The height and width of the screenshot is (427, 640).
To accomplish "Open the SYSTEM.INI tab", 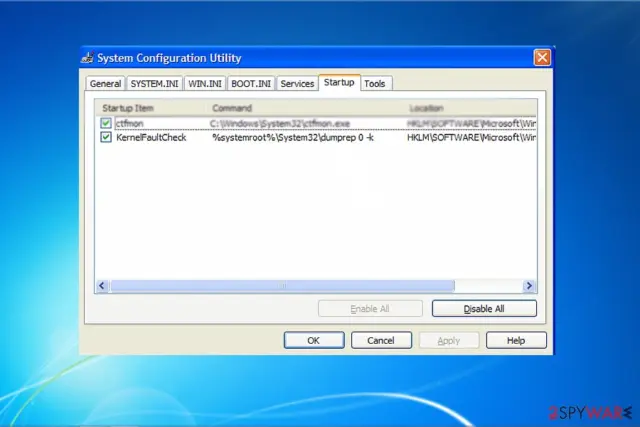I will (x=154, y=84).
